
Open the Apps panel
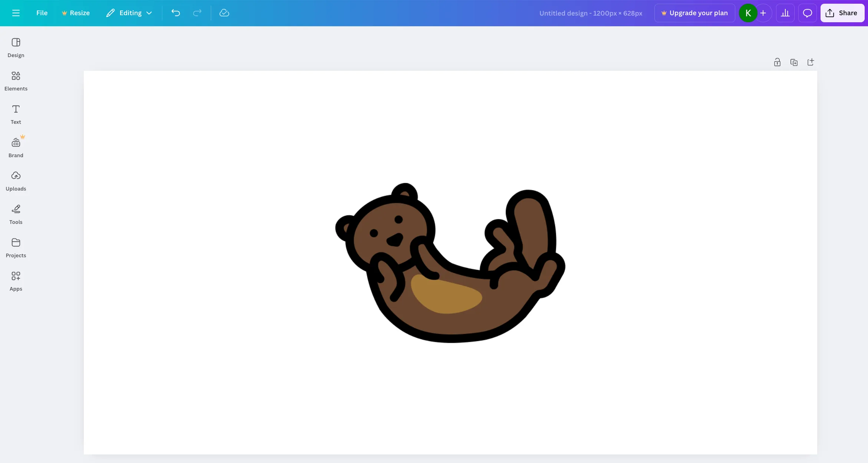pos(16,281)
